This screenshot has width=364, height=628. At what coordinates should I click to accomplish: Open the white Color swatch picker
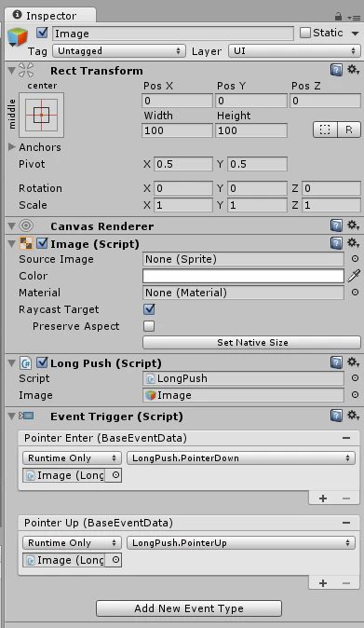pos(243,276)
